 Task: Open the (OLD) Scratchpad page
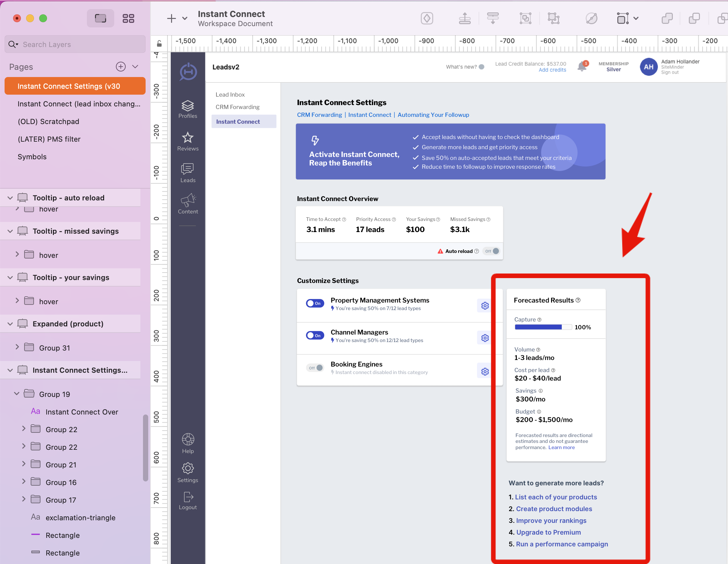48,121
